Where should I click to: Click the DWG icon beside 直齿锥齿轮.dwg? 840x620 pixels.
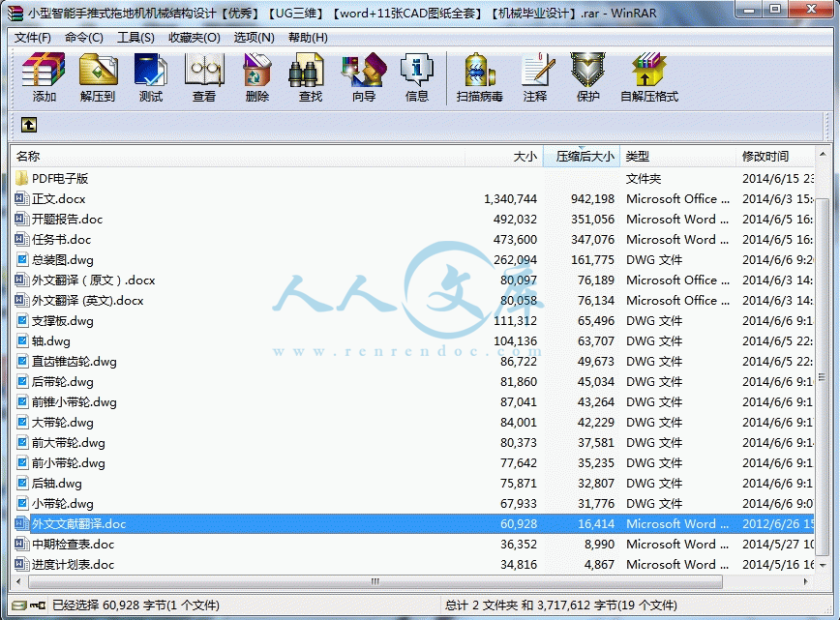22,362
